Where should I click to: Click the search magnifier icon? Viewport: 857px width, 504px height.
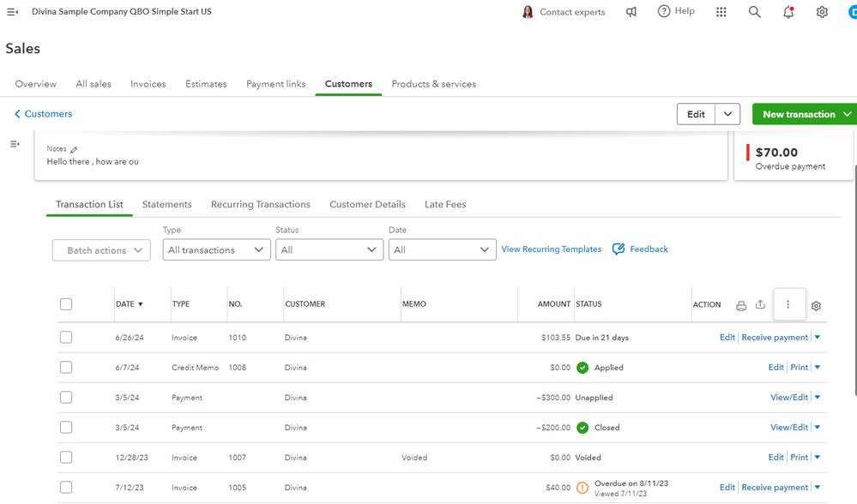point(755,12)
